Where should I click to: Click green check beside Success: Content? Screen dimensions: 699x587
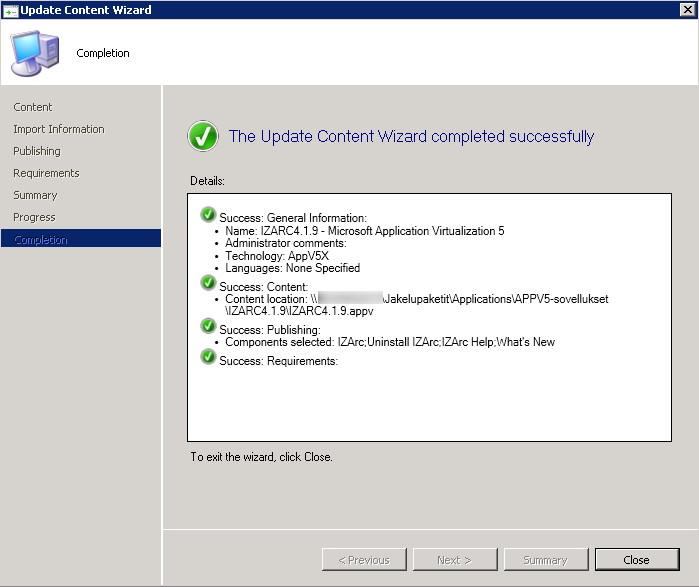coord(208,283)
